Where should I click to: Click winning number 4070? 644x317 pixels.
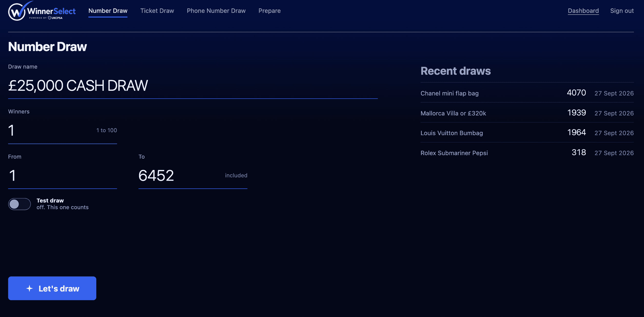click(x=576, y=93)
